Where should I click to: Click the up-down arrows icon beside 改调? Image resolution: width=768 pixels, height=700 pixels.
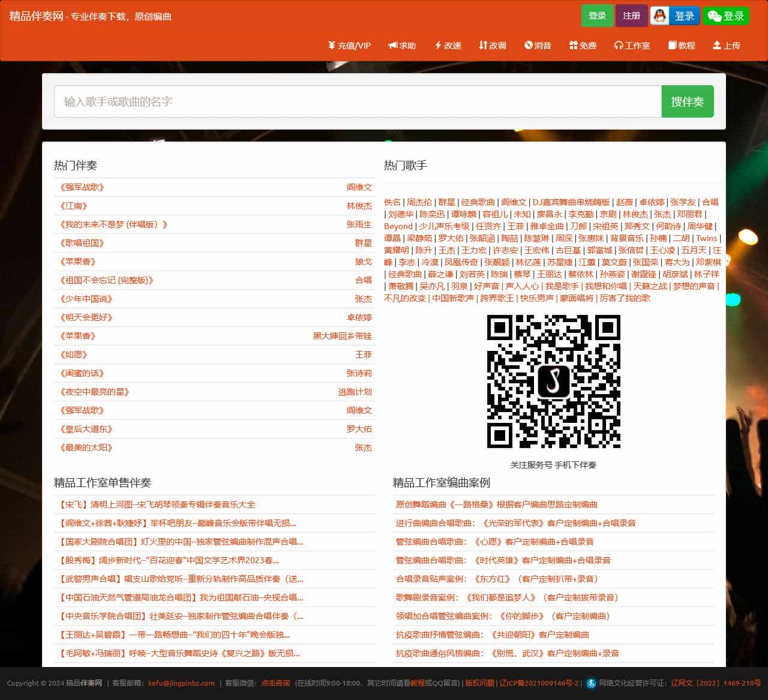pos(483,46)
